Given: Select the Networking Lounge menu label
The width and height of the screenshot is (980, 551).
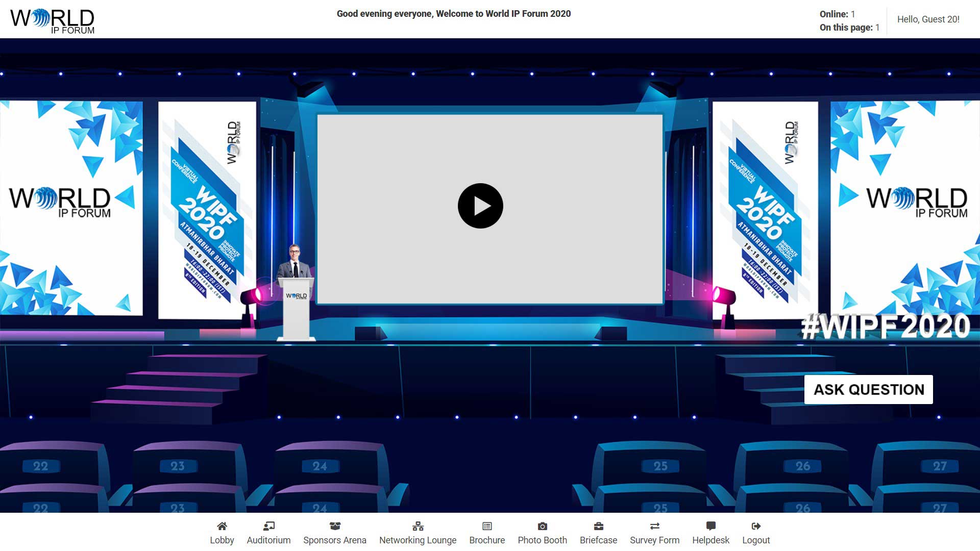Looking at the screenshot, I should pos(418,540).
